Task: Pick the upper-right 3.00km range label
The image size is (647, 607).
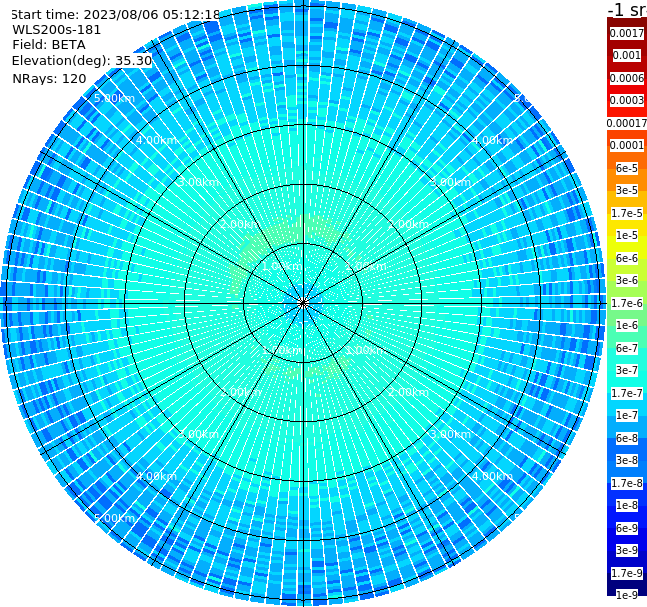Action: pyautogui.click(x=451, y=182)
